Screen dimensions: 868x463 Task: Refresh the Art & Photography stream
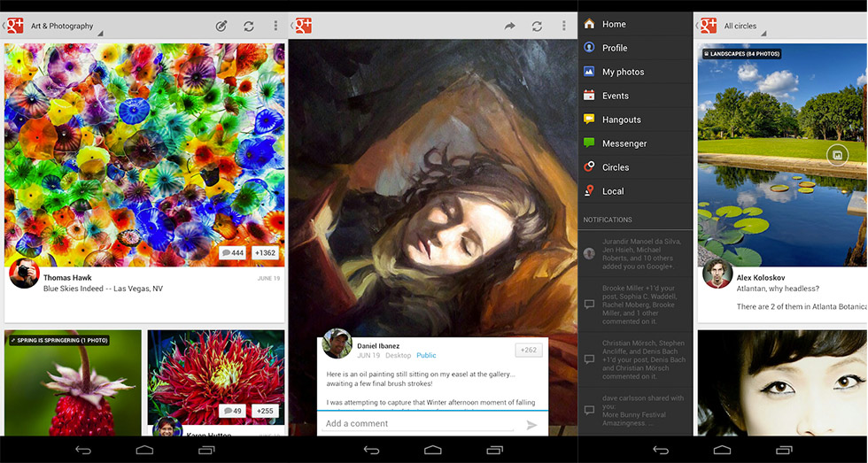click(x=249, y=27)
